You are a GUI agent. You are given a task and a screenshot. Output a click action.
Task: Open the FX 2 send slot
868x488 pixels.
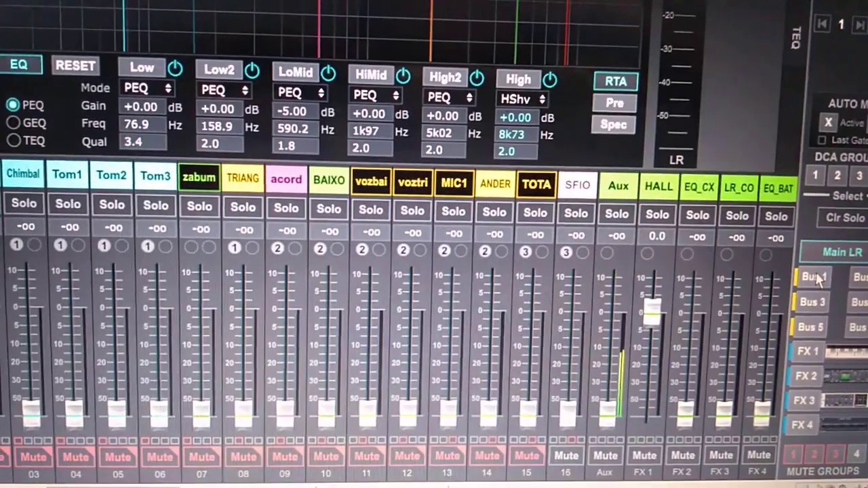806,375
